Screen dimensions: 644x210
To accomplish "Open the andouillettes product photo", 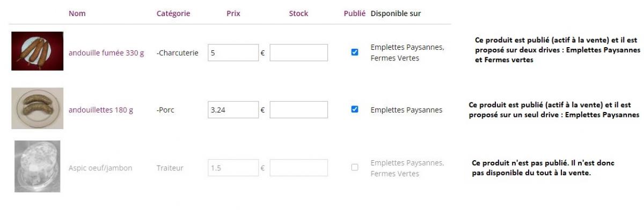I will pyautogui.click(x=38, y=109).
